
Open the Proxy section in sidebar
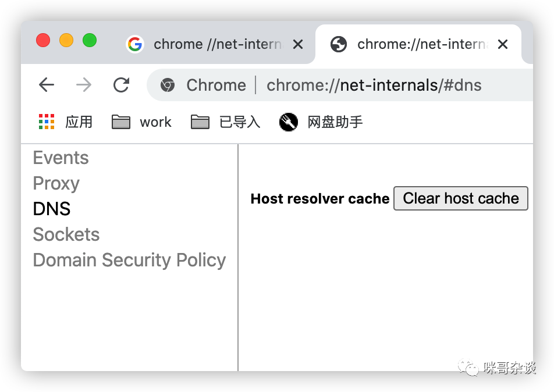(56, 183)
